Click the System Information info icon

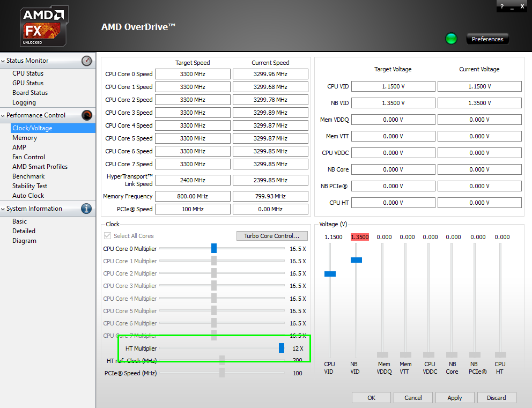coord(86,209)
